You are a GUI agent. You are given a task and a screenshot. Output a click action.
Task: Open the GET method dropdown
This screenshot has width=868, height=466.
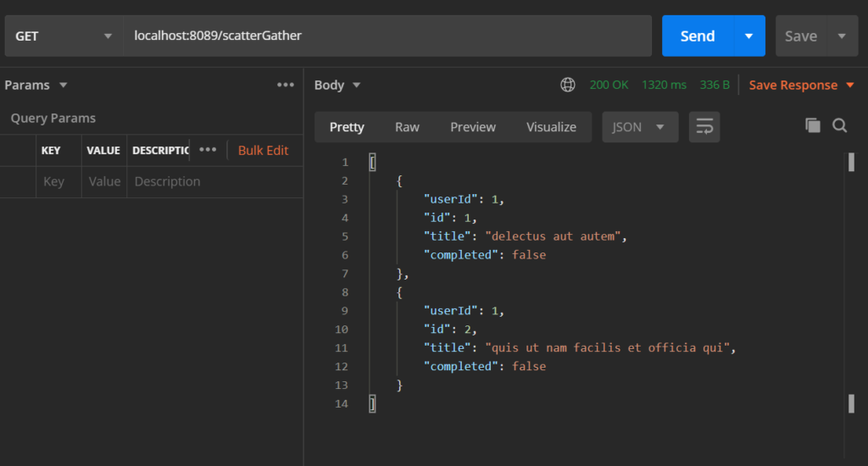(63, 36)
